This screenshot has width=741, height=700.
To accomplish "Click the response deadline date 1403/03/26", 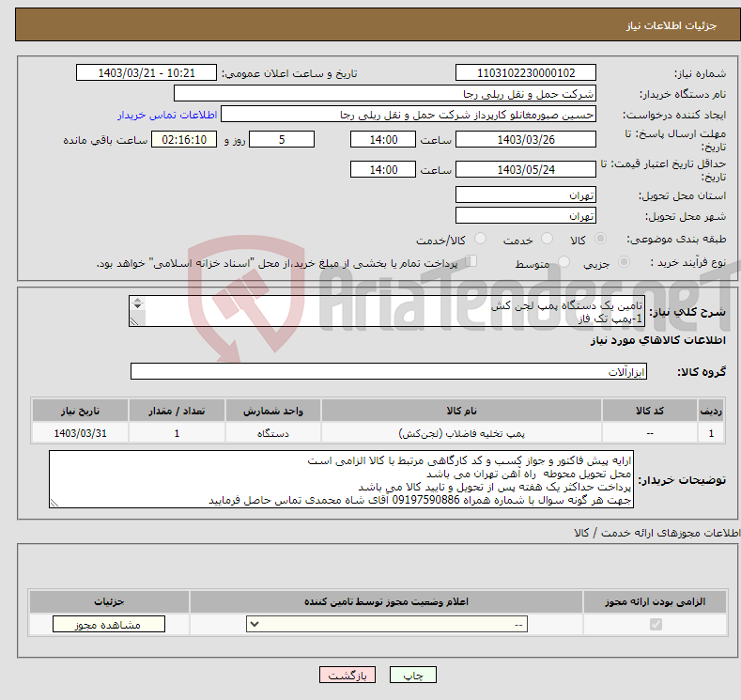I will pyautogui.click(x=526, y=139).
